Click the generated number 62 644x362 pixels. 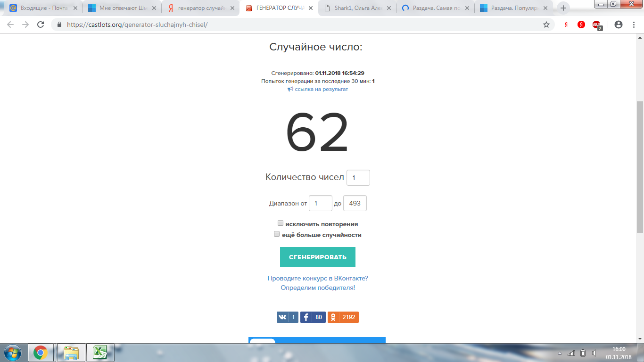click(317, 133)
